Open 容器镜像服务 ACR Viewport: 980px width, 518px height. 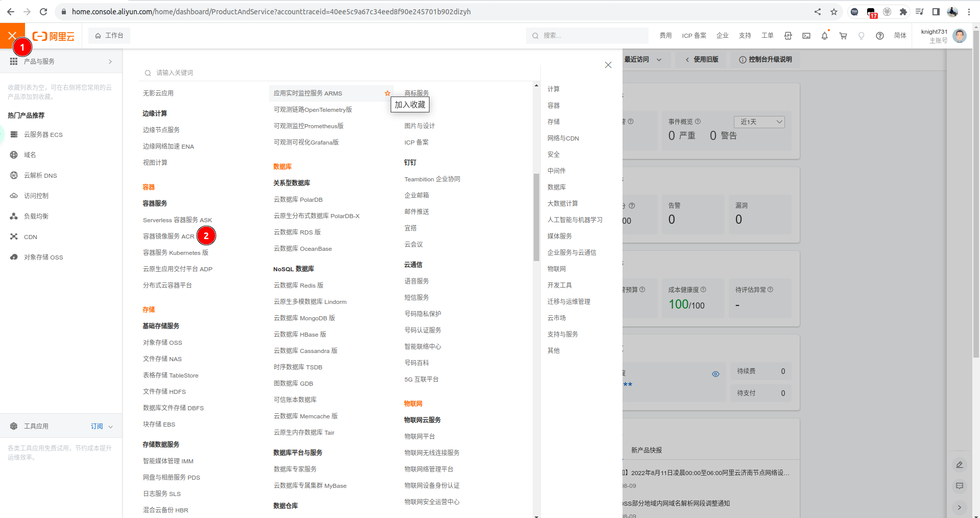click(169, 237)
